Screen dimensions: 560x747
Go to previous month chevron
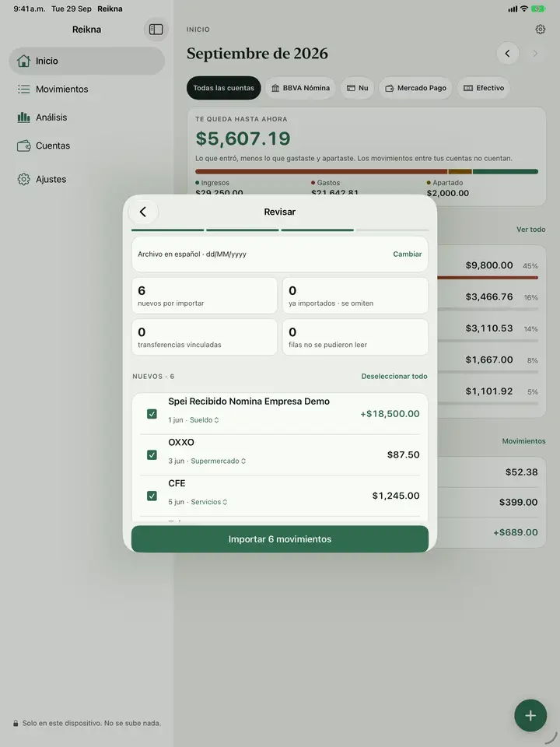[x=508, y=54]
